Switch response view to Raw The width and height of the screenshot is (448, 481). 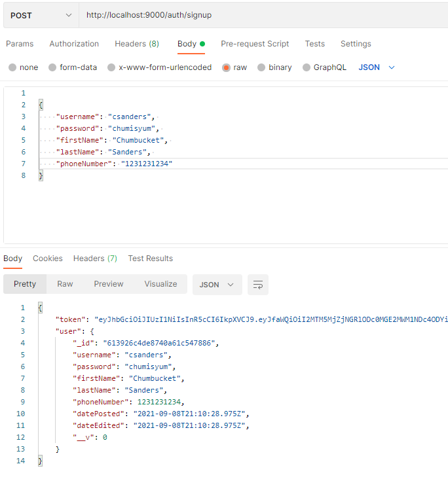tap(65, 284)
